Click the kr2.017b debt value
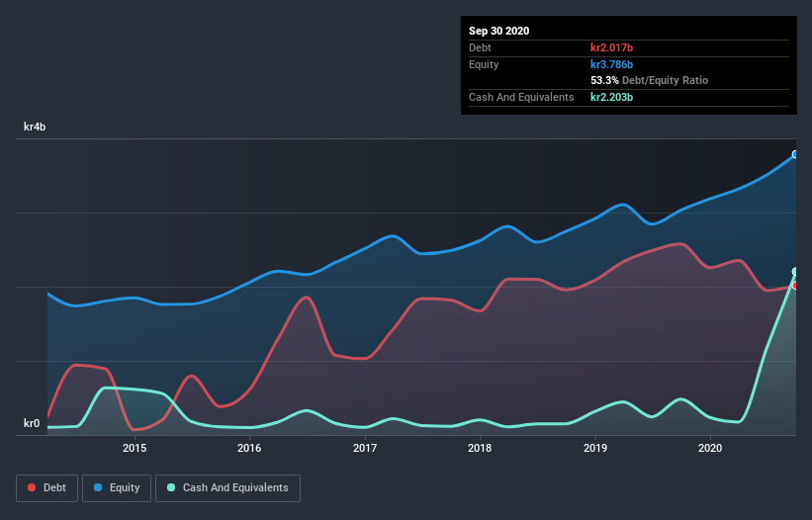Image resolution: width=812 pixels, height=520 pixels. [x=611, y=47]
